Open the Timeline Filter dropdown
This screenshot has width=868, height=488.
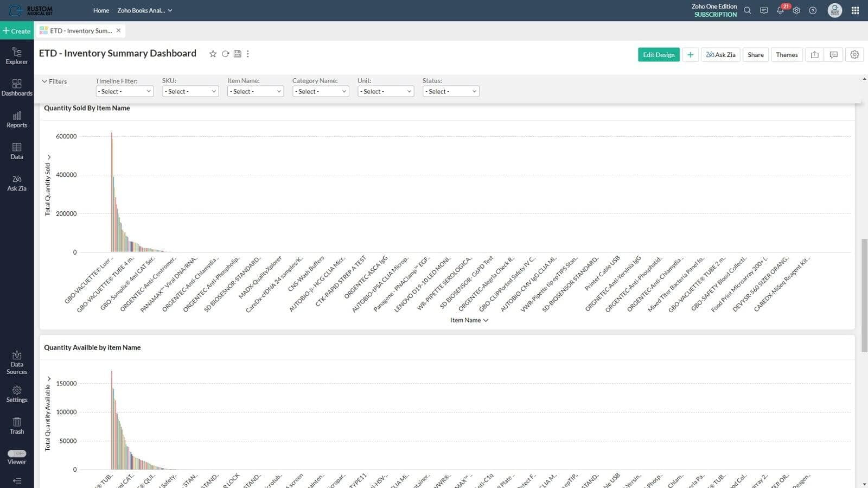124,91
